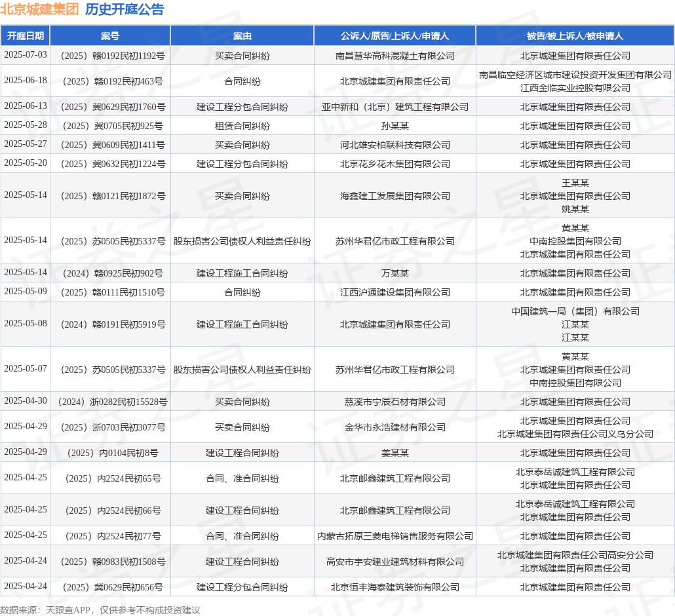This screenshot has width=675, height=616.
Task: Click plaintiff 江西沪通建设集团有限公司
Action: tap(395, 292)
